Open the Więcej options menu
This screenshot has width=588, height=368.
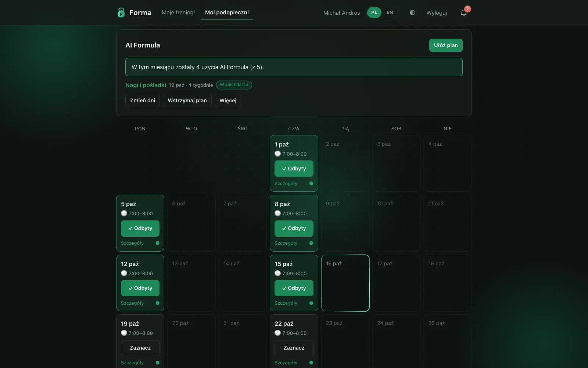click(x=228, y=100)
